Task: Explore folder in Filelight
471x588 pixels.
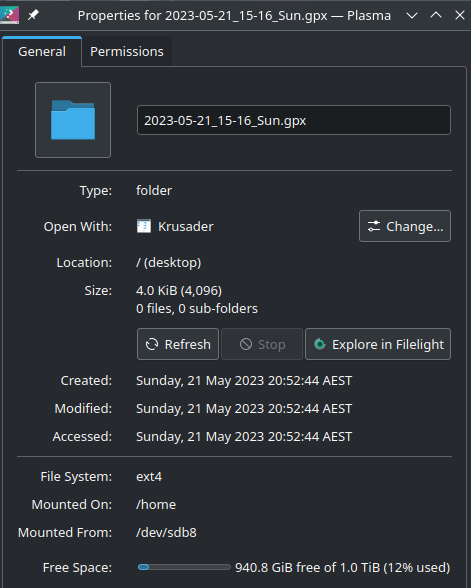Action: tap(378, 344)
